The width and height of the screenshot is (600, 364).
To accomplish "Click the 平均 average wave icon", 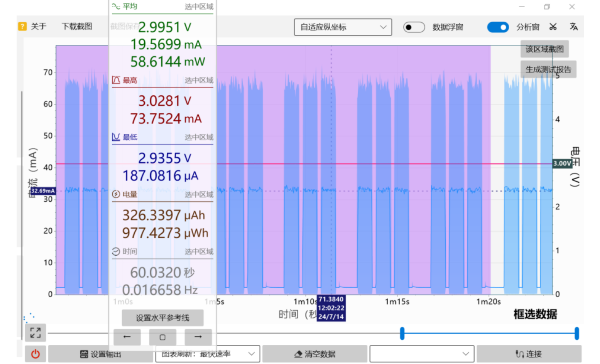I will 116,6.
